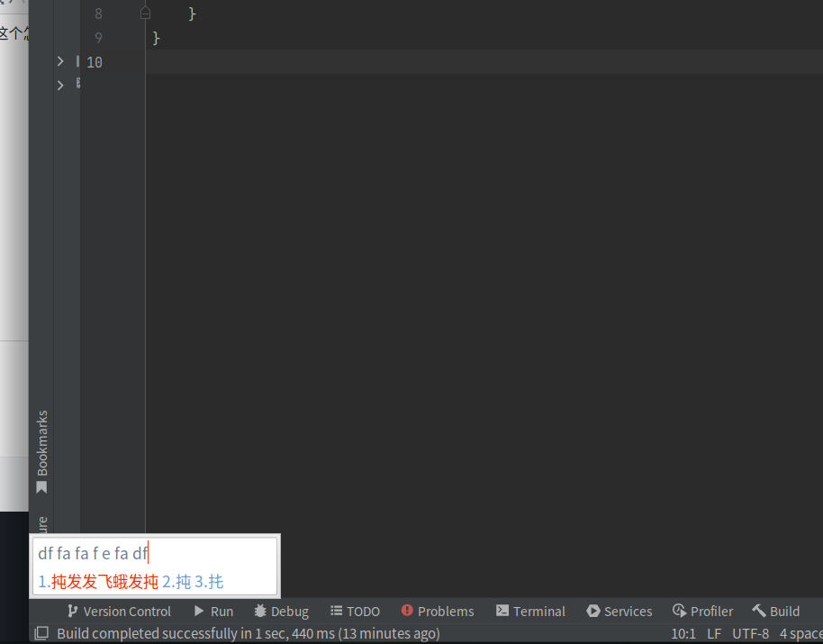Click the 10:1 caret position indicator
This screenshot has width=823, height=644.
click(x=683, y=633)
